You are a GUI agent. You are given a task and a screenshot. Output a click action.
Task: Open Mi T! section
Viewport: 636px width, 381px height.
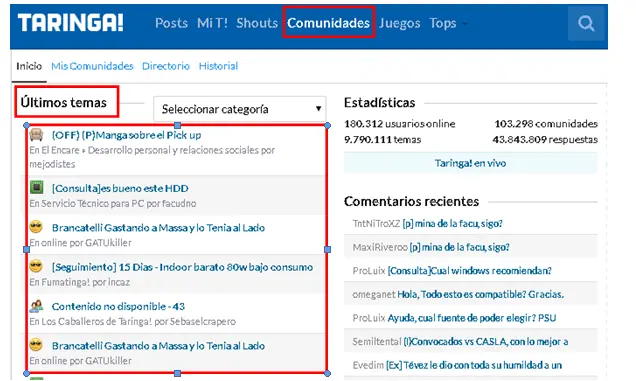point(212,23)
